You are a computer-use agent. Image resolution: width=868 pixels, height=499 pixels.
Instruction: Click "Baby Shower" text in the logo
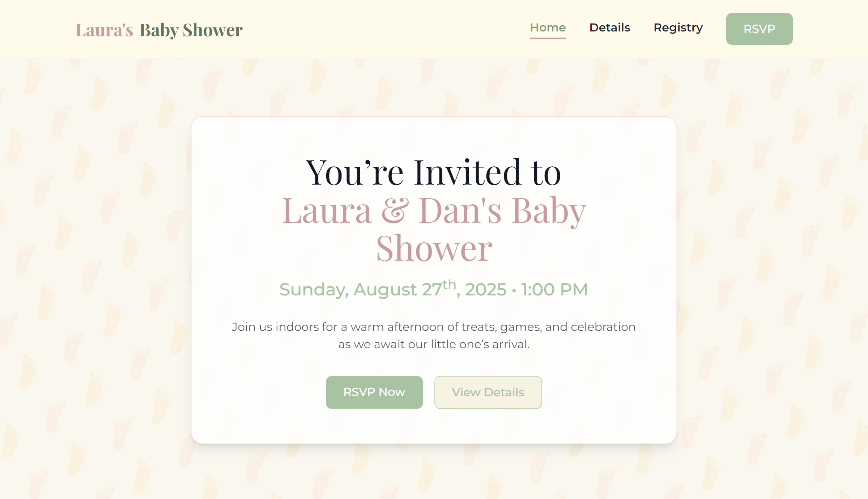pyautogui.click(x=191, y=30)
